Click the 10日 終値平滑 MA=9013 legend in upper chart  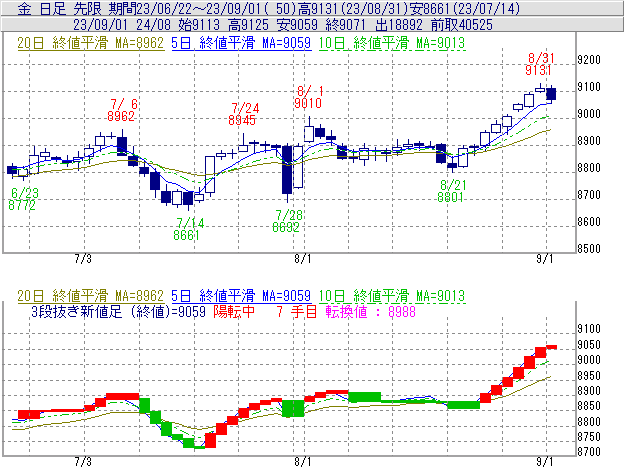pyautogui.click(x=392, y=43)
